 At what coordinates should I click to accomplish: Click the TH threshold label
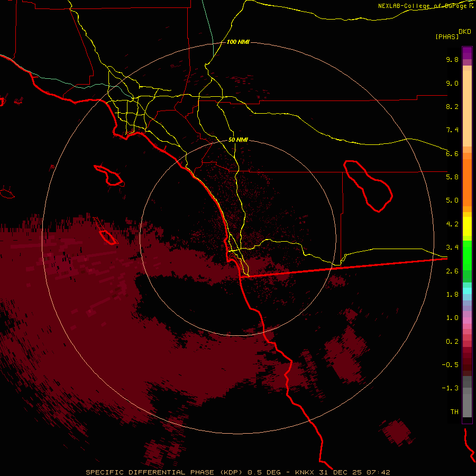[454, 412]
